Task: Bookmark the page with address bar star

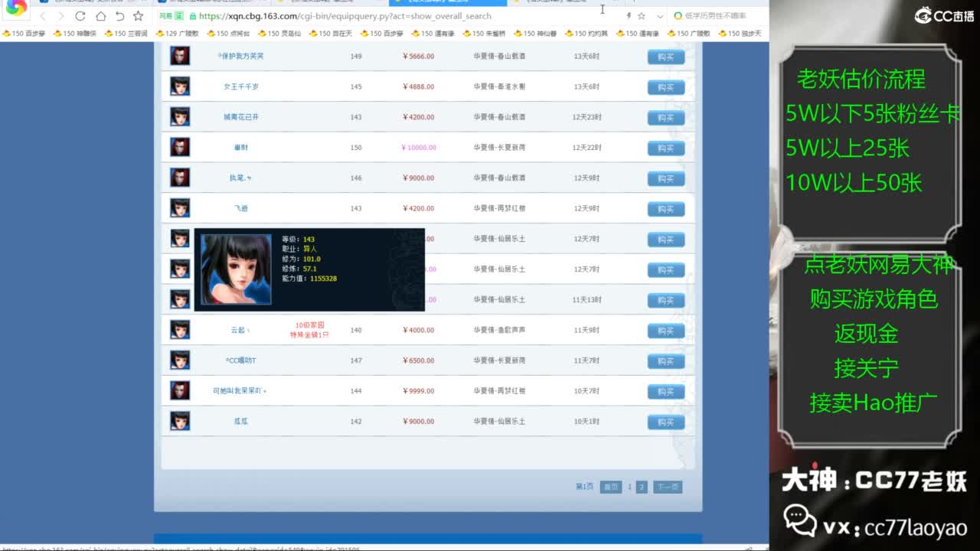Action: pyautogui.click(x=642, y=15)
